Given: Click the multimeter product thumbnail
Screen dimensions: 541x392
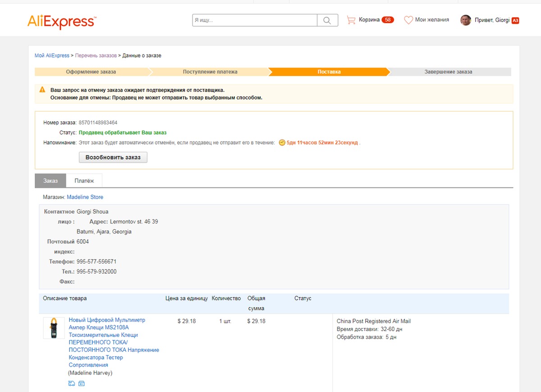Looking at the screenshot, I should (x=54, y=328).
